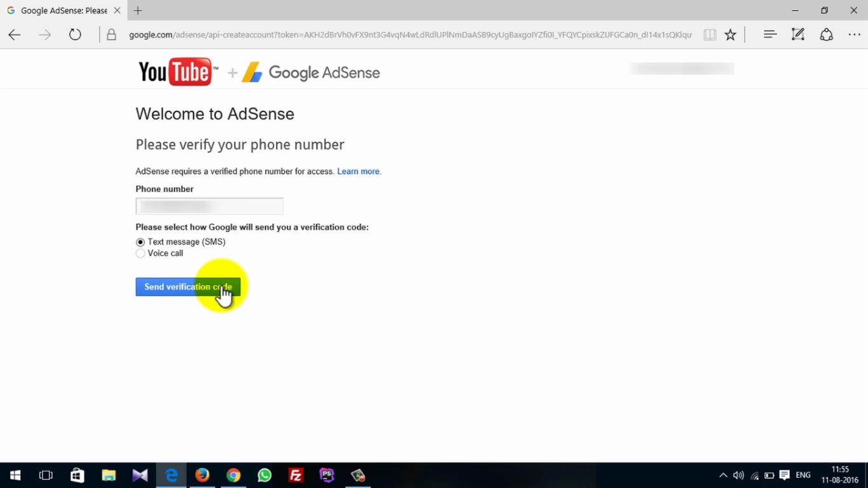This screenshot has width=868, height=488.
Task: Open Edge more actions menu
Action: click(x=854, y=35)
